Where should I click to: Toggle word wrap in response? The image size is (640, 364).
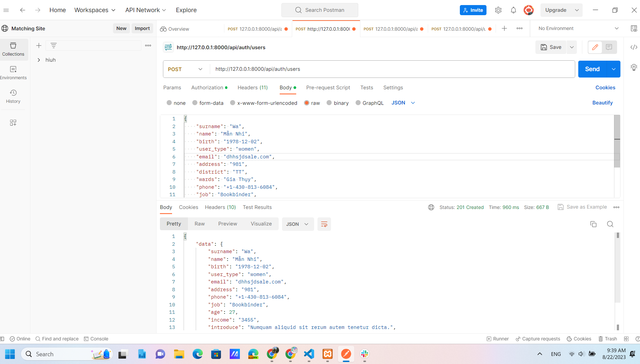coord(324,224)
